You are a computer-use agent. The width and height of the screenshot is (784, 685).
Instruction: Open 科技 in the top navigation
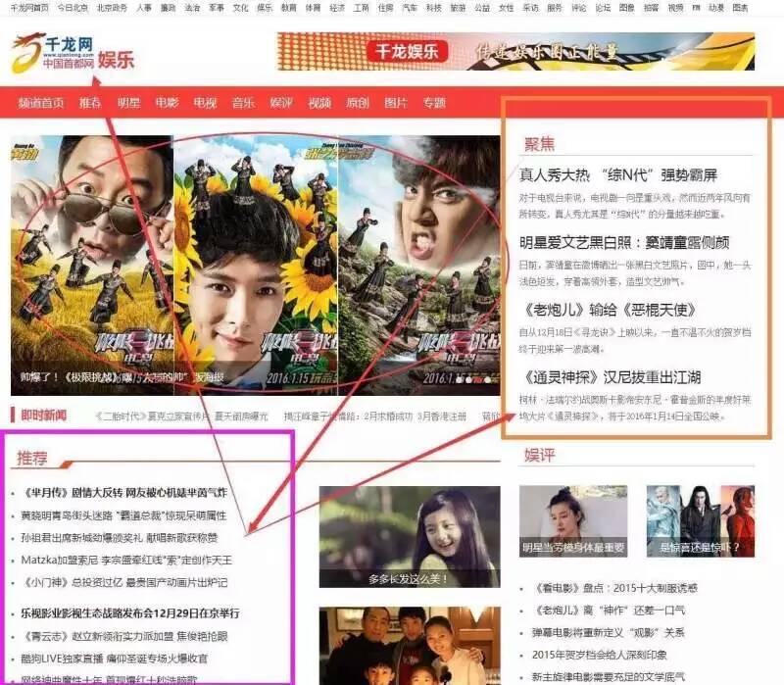point(433,8)
